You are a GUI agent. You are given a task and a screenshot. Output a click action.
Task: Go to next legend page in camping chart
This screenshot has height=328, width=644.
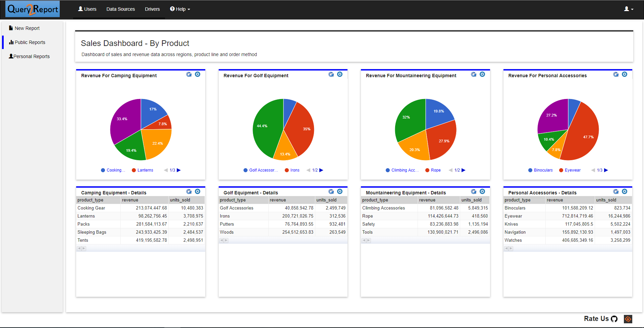tap(179, 170)
